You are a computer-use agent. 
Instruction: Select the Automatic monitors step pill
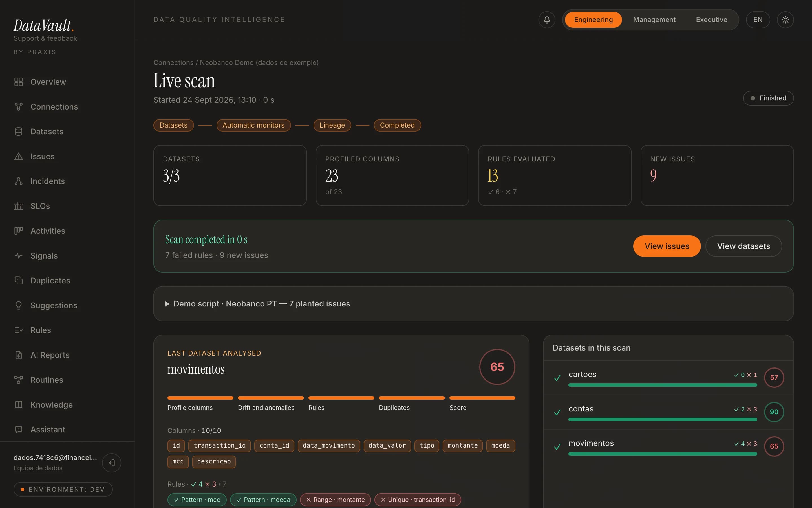click(253, 125)
